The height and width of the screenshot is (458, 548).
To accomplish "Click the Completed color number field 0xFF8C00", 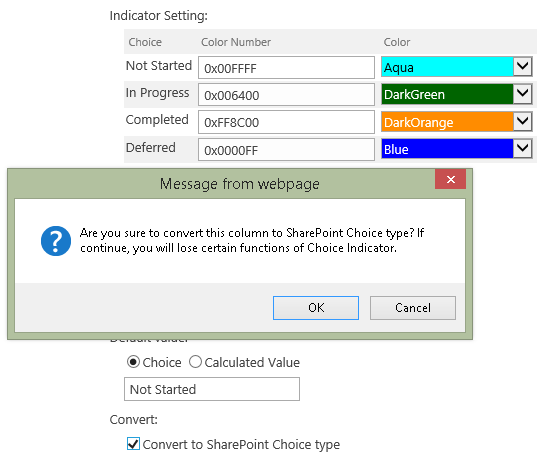I will [286, 122].
